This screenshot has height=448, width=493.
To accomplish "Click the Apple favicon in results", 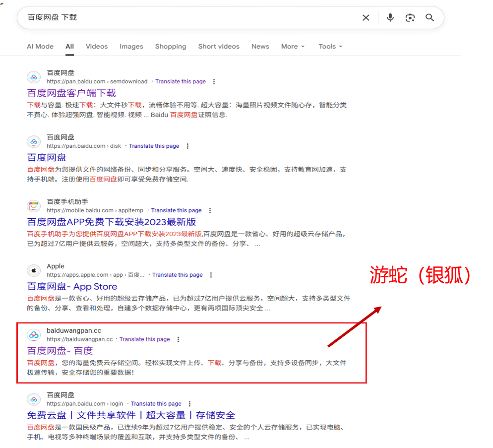I will click(x=34, y=270).
